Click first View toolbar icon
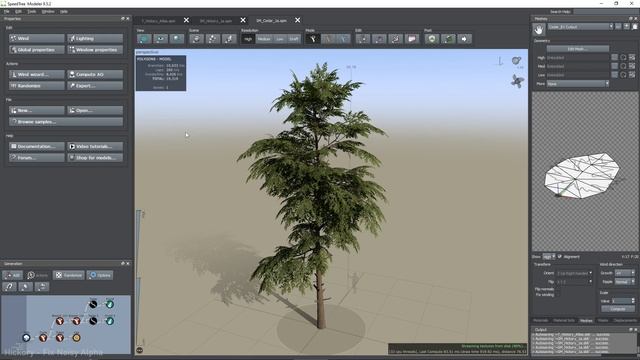 (x=144, y=39)
